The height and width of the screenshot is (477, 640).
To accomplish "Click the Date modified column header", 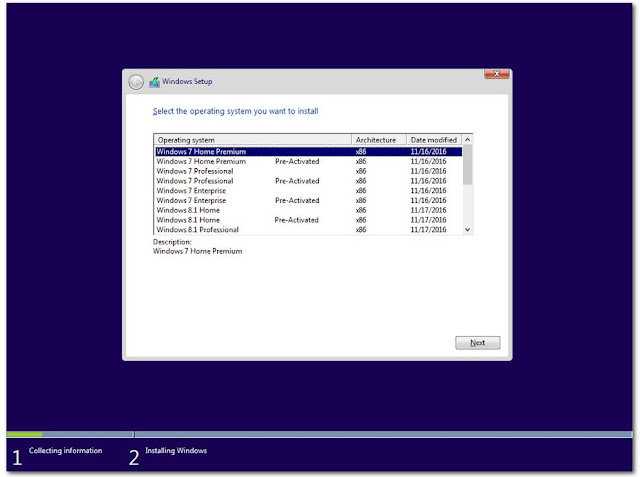I will [434, 140].
